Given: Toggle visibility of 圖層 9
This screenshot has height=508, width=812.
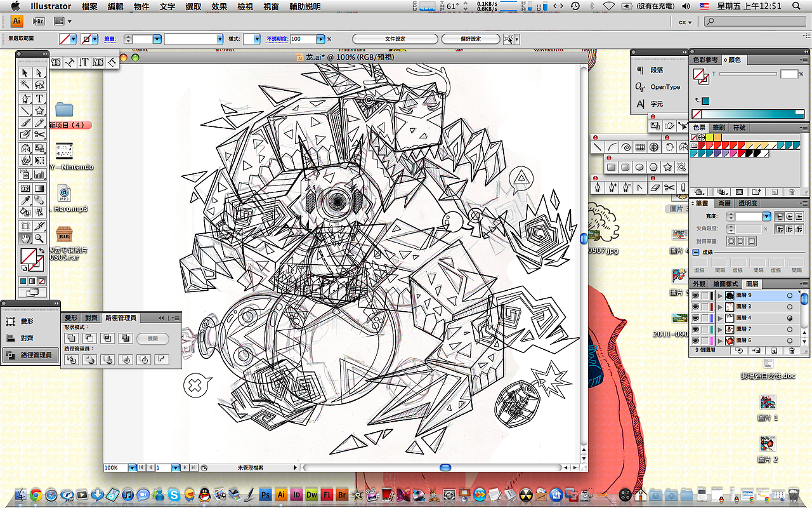Looking at the screenshot, I should point(695,295).
